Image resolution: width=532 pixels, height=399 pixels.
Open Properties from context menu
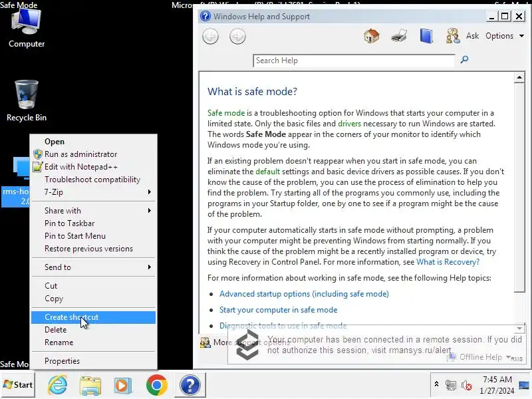pos(93,361)
